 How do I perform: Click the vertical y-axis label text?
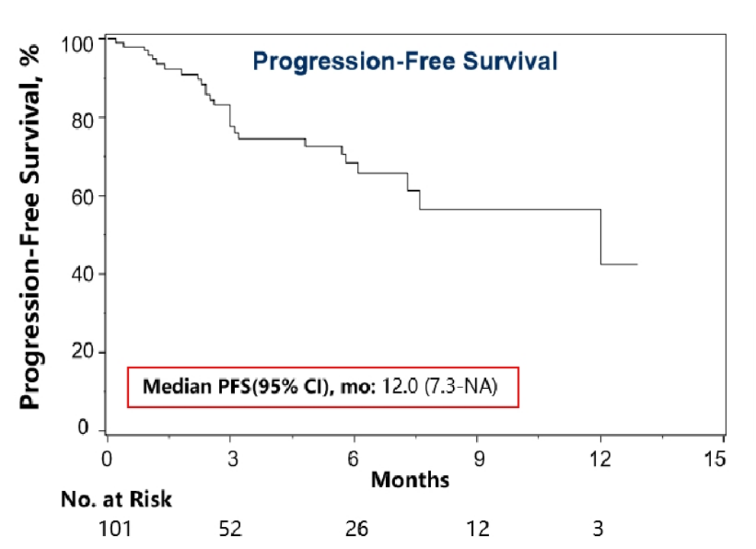[31, 223]
